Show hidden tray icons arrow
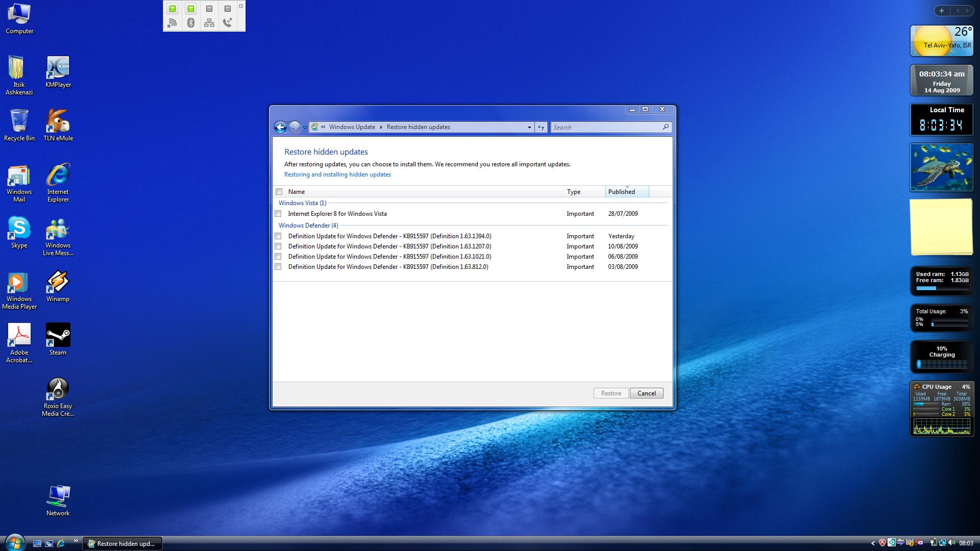Screen dimensions: 980x551 873,543
